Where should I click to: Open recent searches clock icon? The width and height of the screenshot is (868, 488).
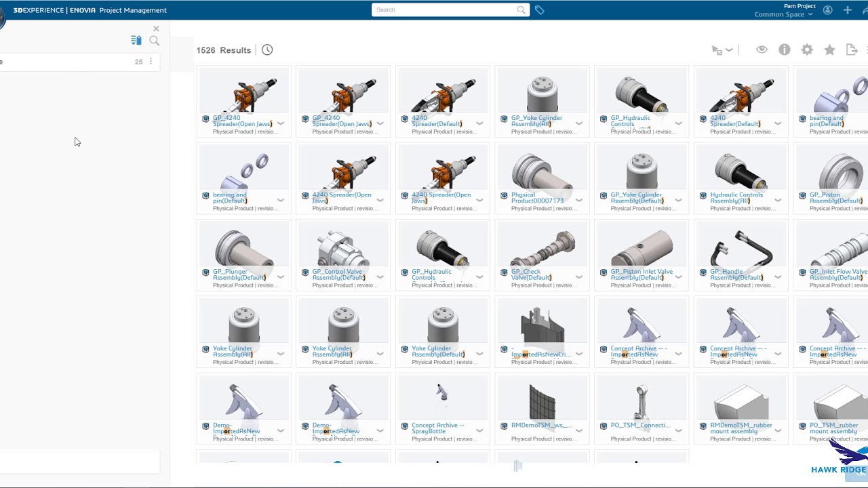pyautogui.click(x=267, y=50)
